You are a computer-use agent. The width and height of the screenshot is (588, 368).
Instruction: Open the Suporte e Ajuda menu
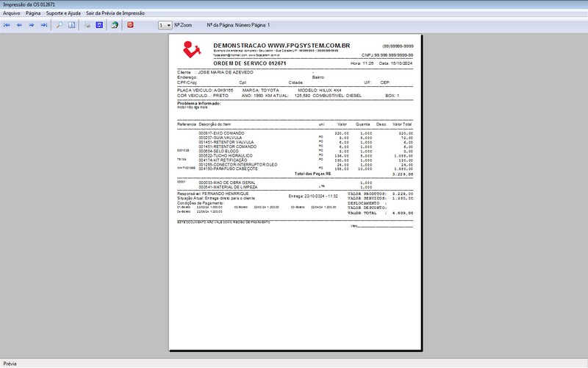coord(63,13)
